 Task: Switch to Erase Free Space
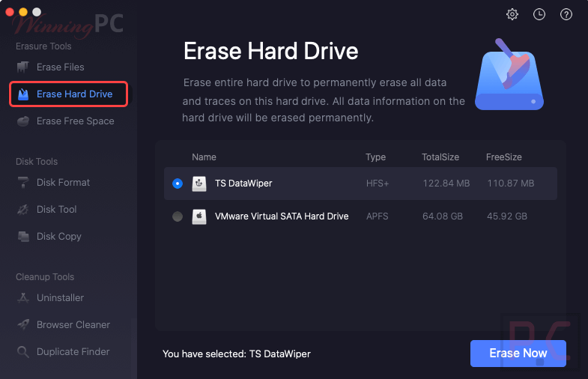point(76,121)
